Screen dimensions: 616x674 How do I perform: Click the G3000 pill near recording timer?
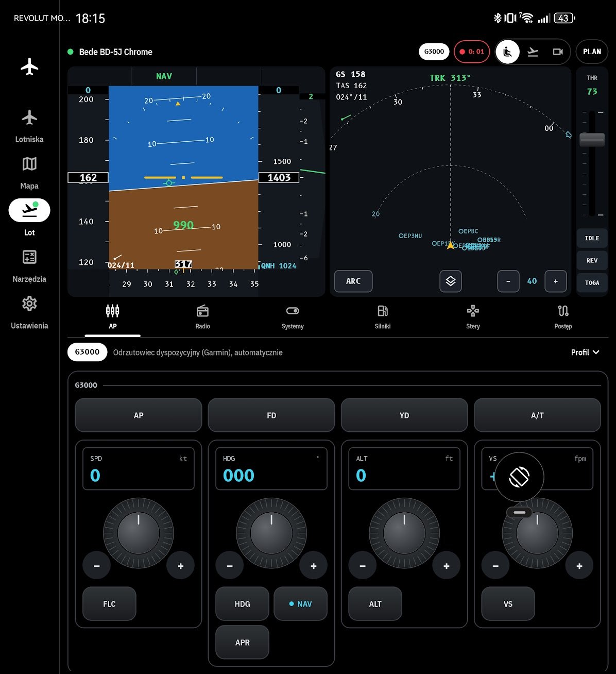click(434, 52)
